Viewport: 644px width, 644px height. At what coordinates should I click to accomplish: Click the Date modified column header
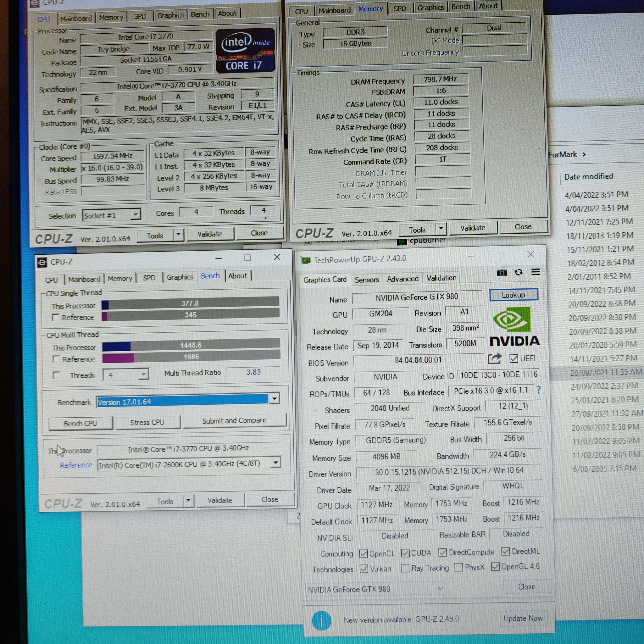(x=588, y=176)
